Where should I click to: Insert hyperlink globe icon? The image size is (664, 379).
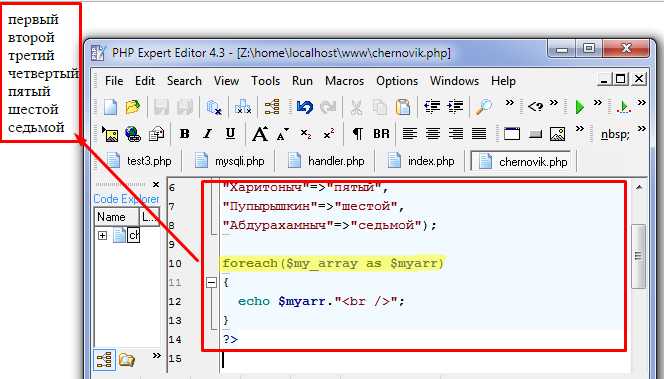[133, 134]
